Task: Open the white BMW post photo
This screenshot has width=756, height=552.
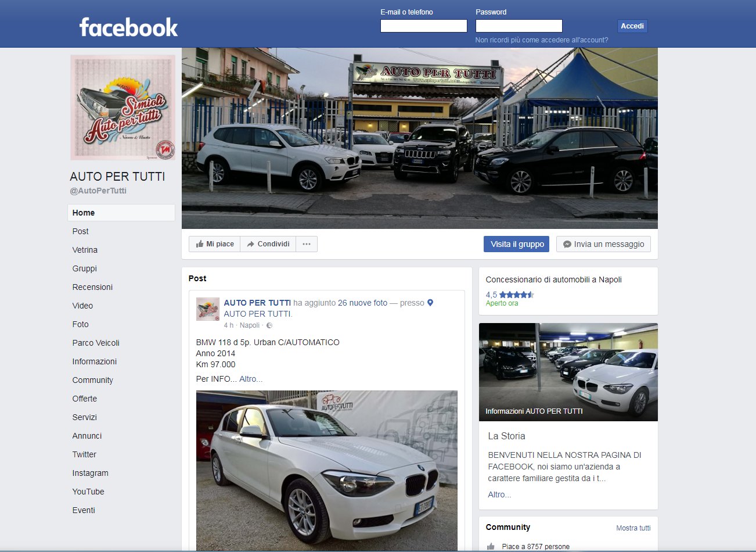Action: [x=327, y=471]
